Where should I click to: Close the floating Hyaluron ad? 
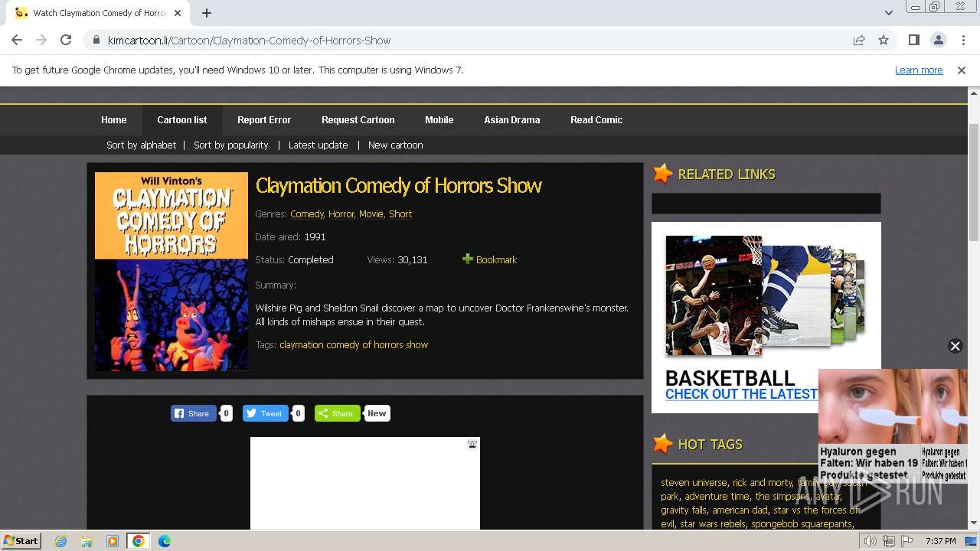(x=955, y=346)
